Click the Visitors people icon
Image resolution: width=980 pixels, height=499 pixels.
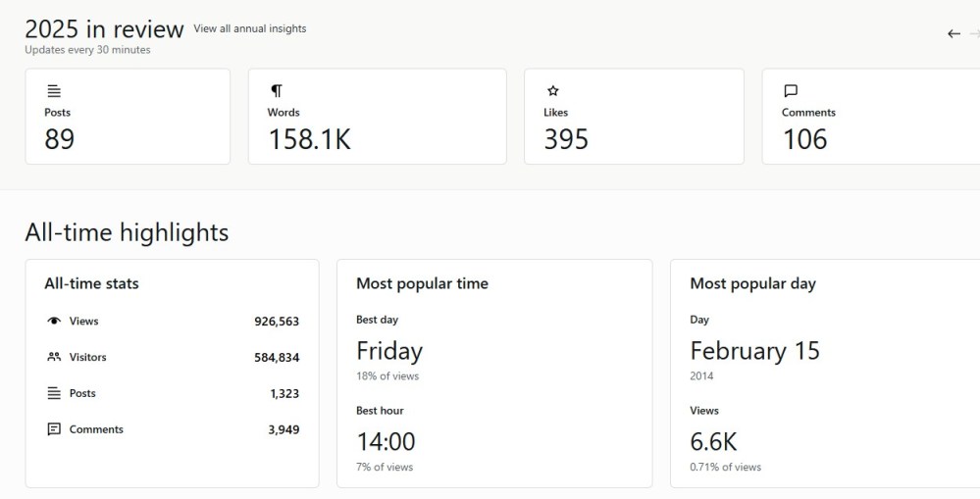point(54,357)
